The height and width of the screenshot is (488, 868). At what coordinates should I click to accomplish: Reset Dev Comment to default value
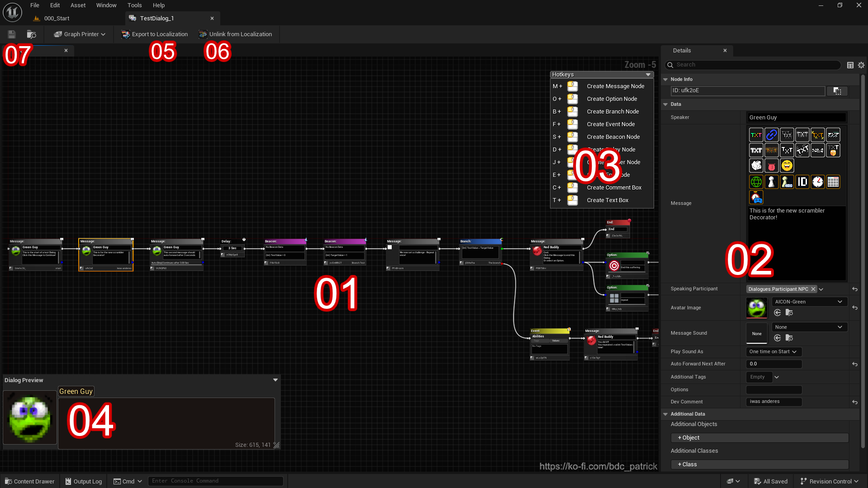855,402
